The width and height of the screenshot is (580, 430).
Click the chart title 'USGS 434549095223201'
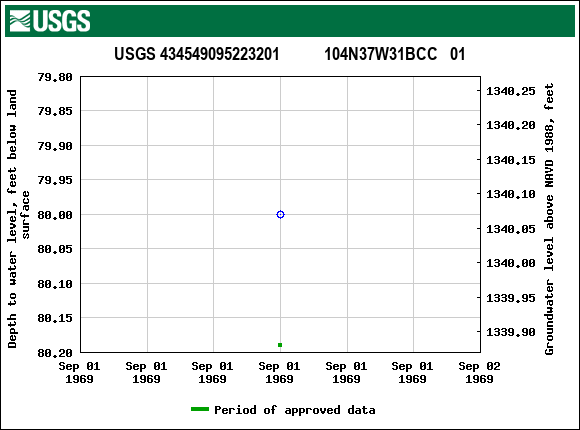pos(196,54)
